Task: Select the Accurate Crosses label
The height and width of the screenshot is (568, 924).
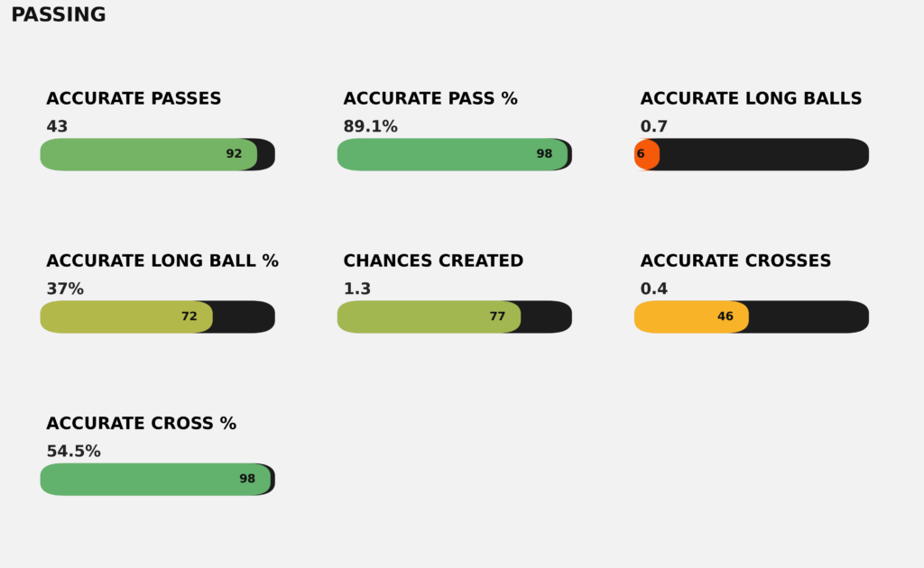Action: (x=735, y=261)
